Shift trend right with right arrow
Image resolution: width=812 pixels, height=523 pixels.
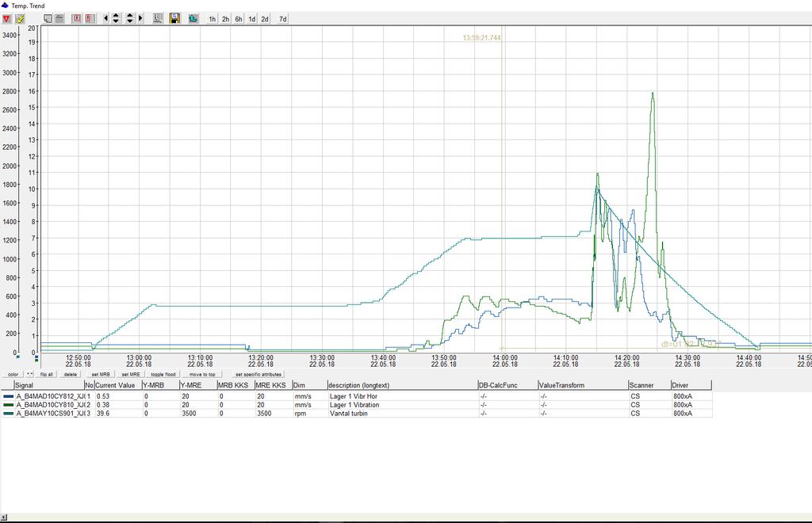140,19
